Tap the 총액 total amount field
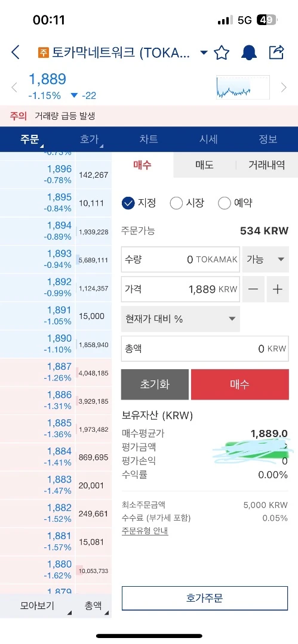 [205, 349]
